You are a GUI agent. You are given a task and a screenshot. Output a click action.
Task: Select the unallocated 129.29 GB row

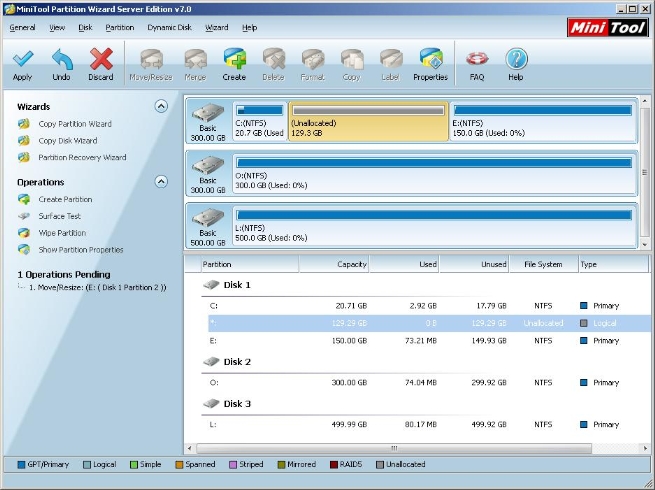tap(429, 323)
